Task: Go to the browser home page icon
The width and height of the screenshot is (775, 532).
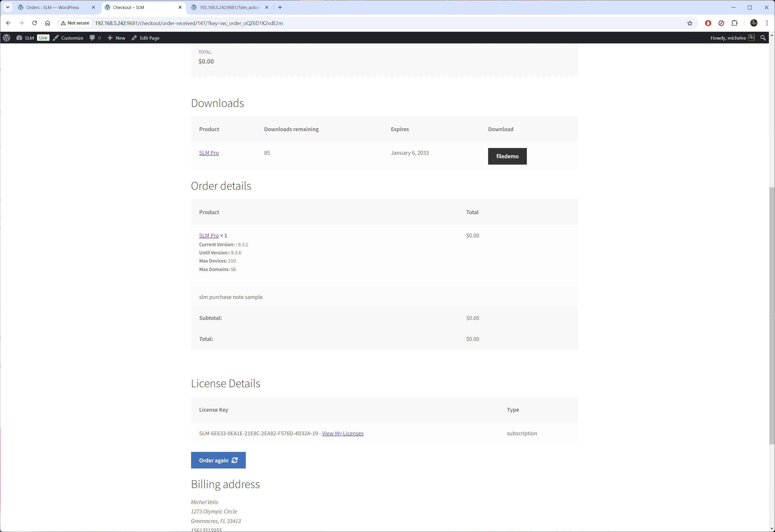Action: (48, 23)
